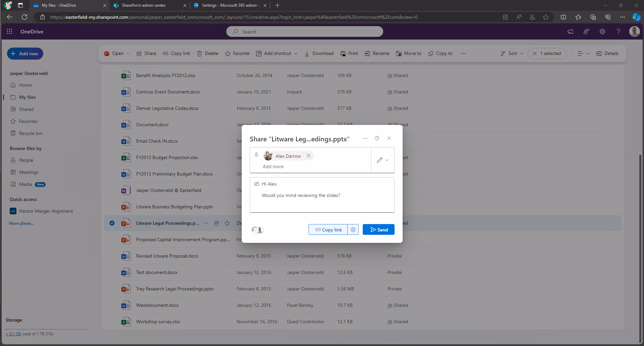Click the Add new button
The image size is (644, 346).
(x=25, y=54)
